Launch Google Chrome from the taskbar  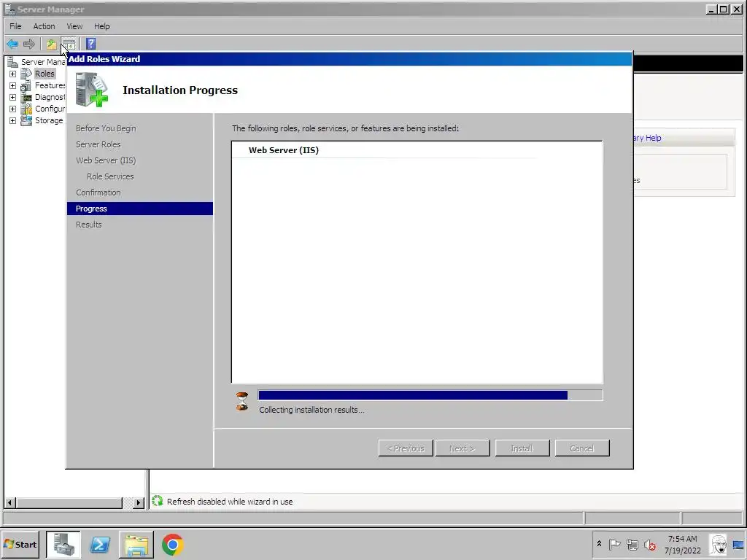[x=172, y=544]
